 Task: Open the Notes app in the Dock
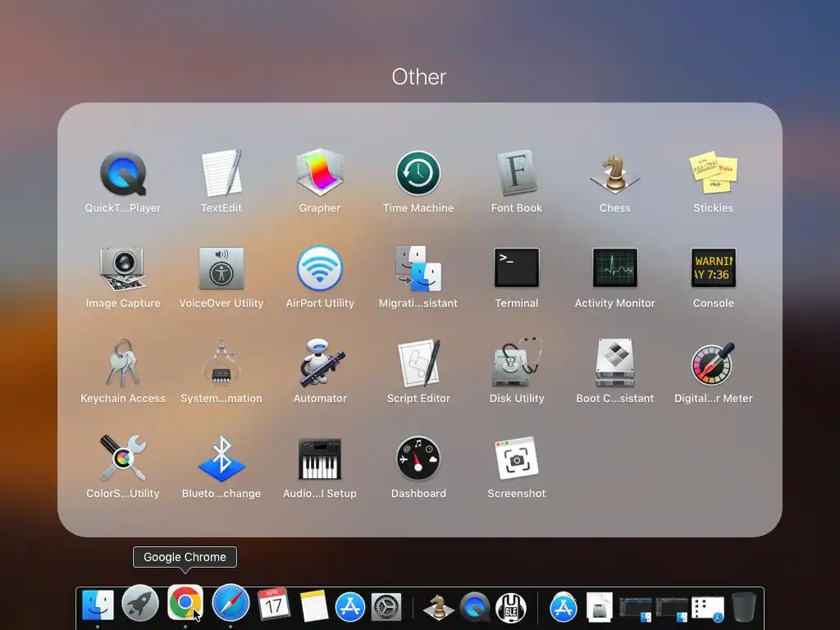314,606
